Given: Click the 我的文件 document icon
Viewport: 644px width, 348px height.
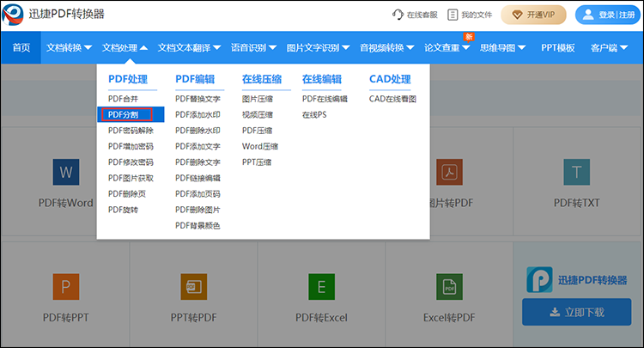Looking at the screenshot, I should pyautogui.click(x=453, y=15).
